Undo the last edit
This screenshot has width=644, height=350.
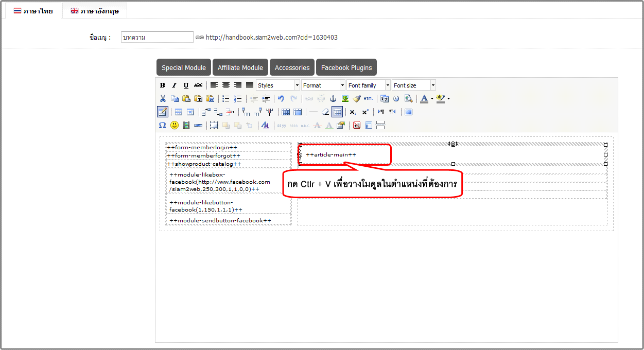point(281,99)
